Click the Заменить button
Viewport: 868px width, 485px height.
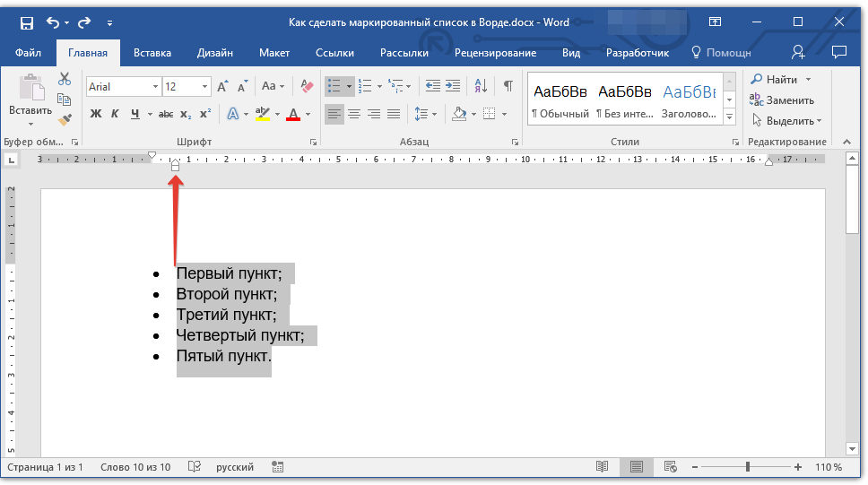point(783,100)
